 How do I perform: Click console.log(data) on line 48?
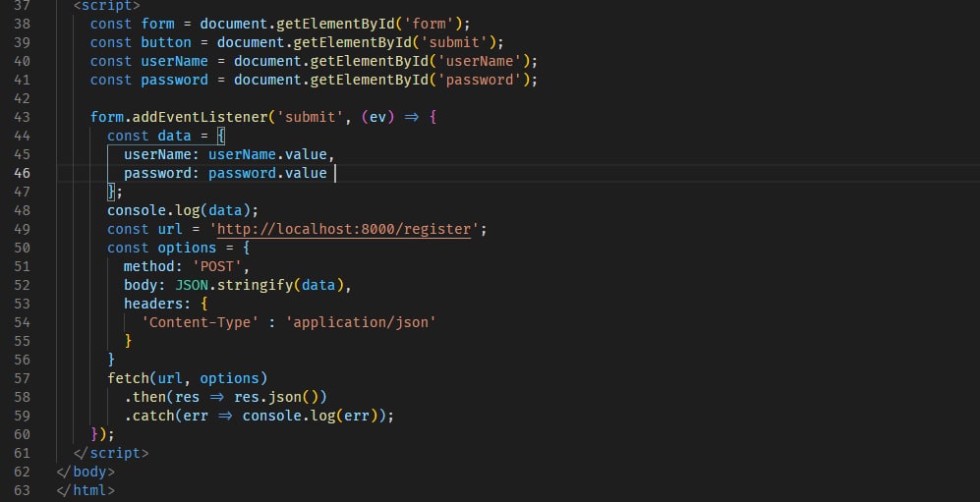(179, 210)
